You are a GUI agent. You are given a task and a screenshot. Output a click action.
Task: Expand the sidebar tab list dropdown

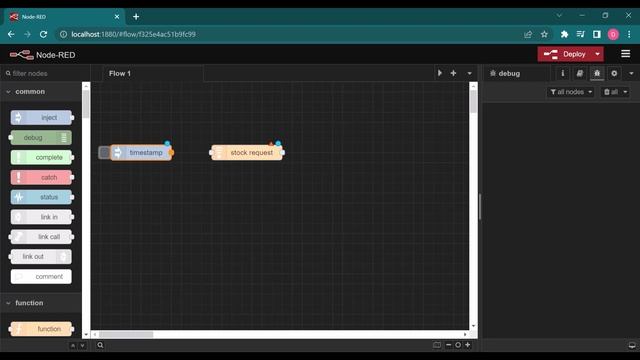[631, 73]
